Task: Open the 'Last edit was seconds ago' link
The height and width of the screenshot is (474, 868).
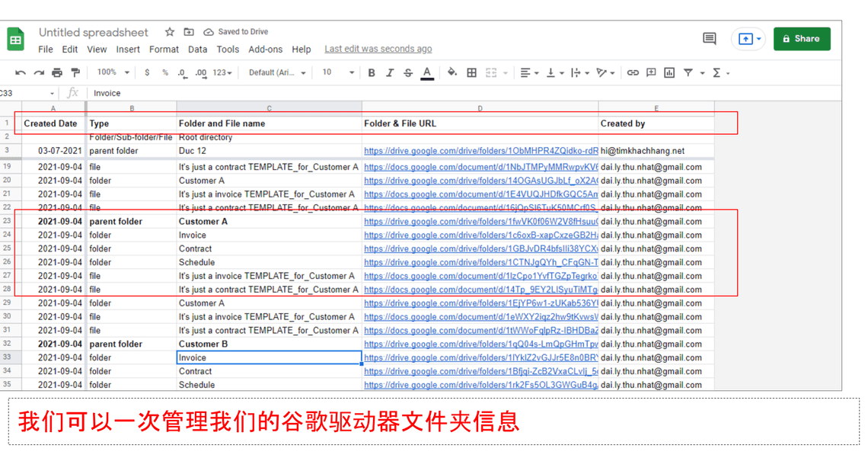Action: click(378, 49)
